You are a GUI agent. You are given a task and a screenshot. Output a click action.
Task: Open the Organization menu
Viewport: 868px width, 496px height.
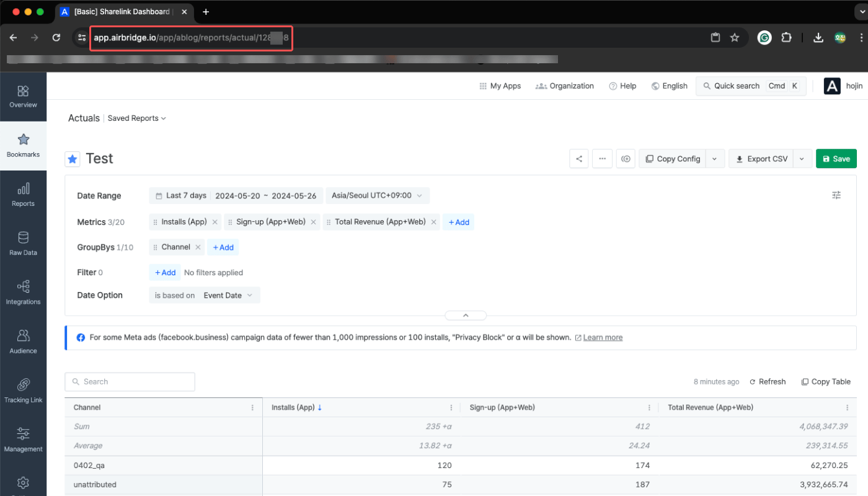coord(565,86)
